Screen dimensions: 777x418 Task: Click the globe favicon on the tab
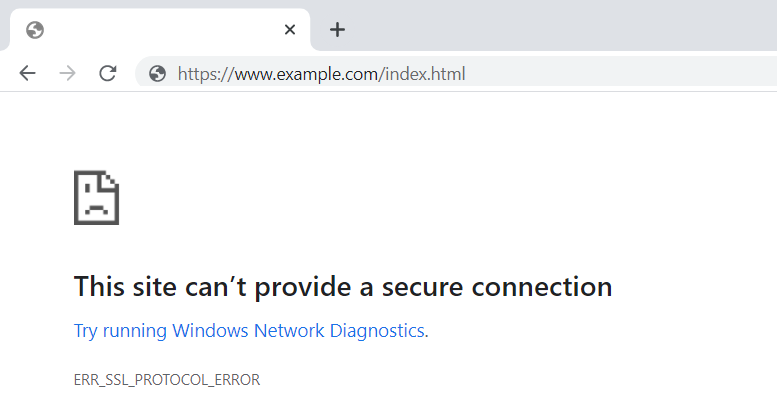tap(35, 30)
